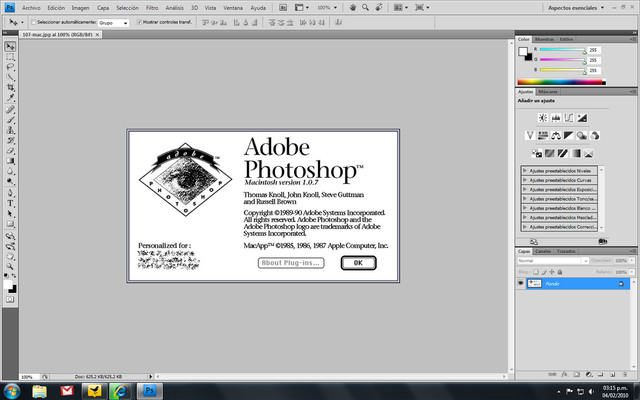Toggle lock position in Capas panel
The height and width of the screenshot is (400, 640).
tap(552, 272)
